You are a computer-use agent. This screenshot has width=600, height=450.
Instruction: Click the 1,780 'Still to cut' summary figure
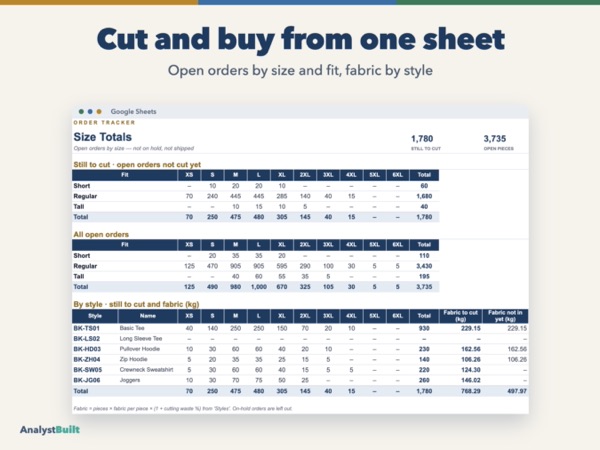(422, 139)
